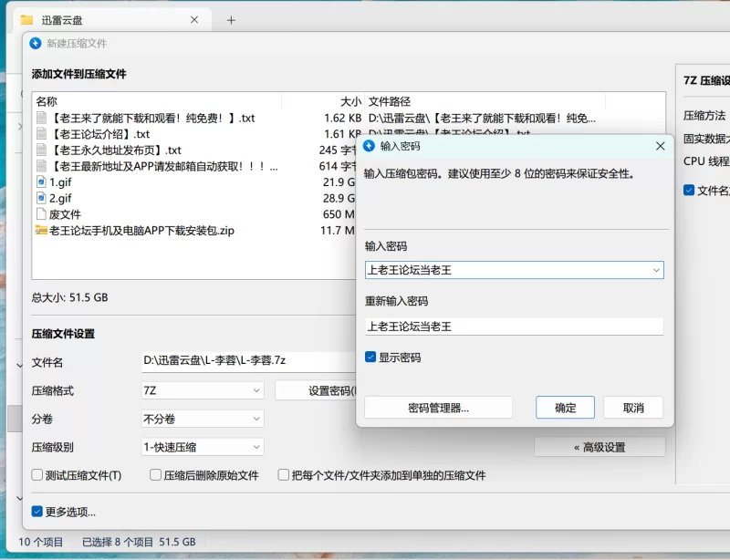Enable 测试压缩文件(T) checkbox
Screen dimensions: 730x560
[x=37, y=475]
